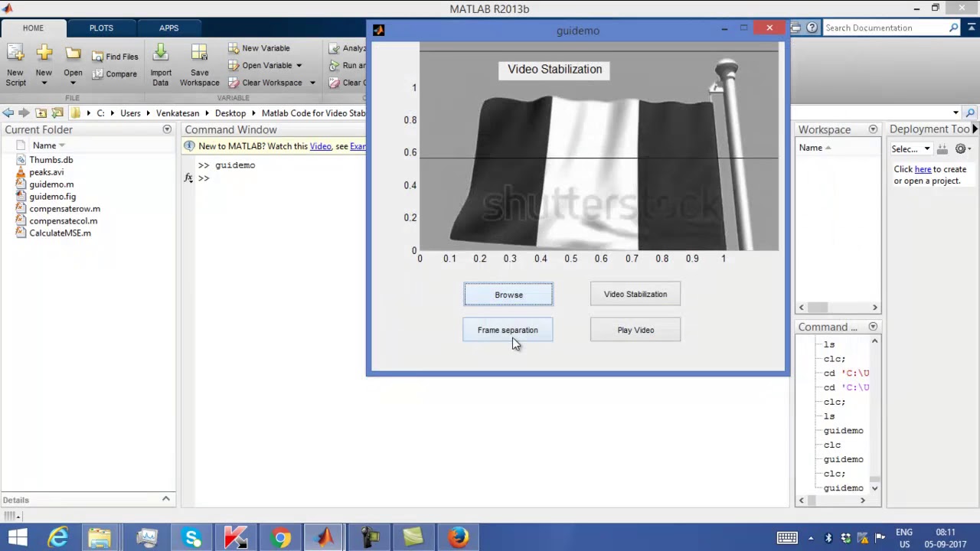
Task: Click the browse for folder icon
Action: coord(57,112)
